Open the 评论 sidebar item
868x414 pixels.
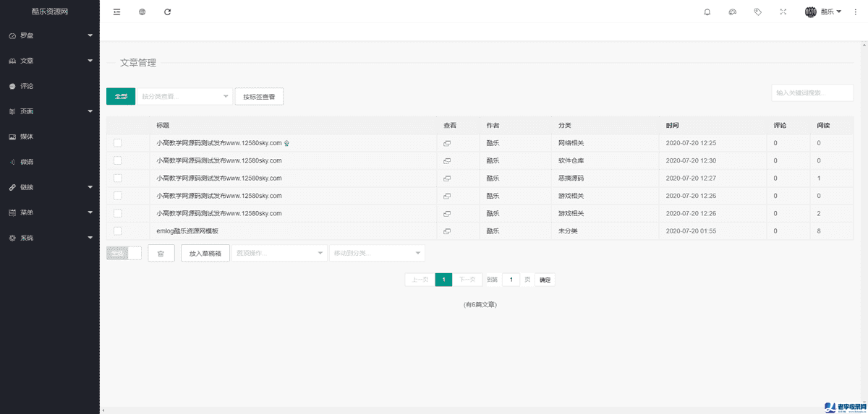tap(27, 86)
